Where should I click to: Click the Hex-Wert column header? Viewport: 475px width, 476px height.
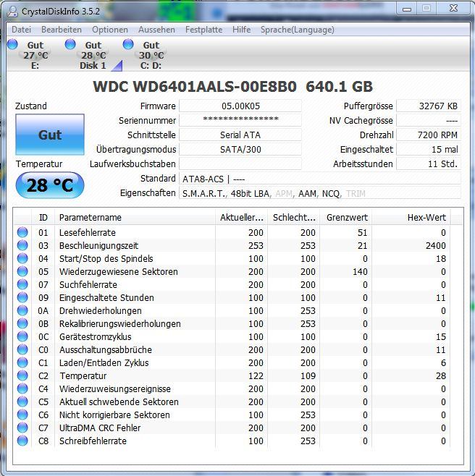coord(411,217)
